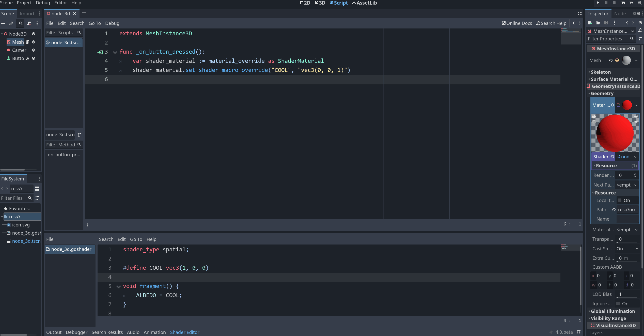The height and width of the screenshot is (336, 644).
Task: Open the Debugger bottom panel
Action: pyautogui.click(x=76, y=332)
